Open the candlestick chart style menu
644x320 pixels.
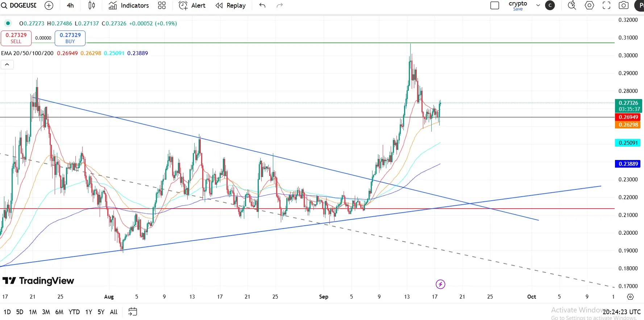92,5
